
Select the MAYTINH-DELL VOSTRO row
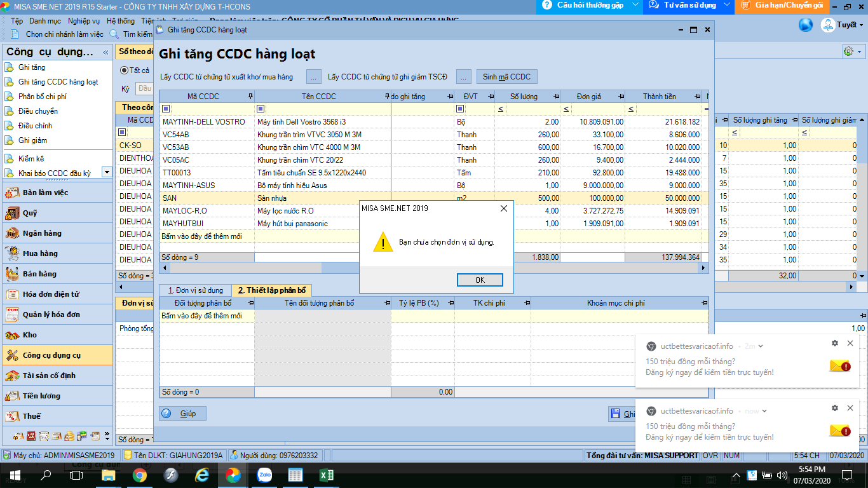point(434,121)
